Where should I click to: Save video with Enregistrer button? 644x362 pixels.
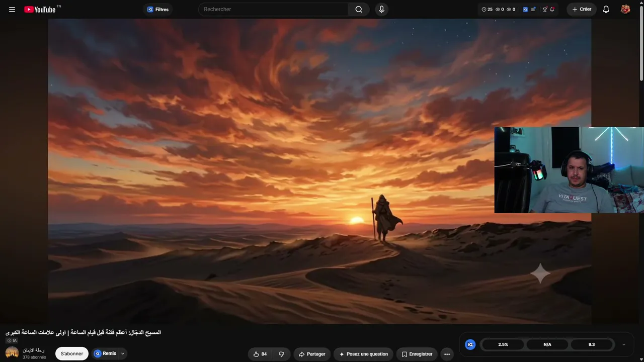417,354
